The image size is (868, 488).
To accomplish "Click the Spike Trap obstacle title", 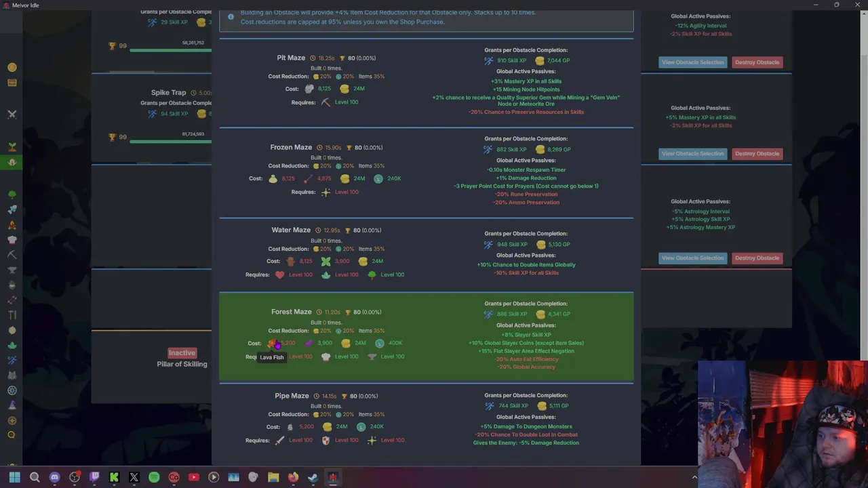I will pyautogui.click(x=168, y=93).
